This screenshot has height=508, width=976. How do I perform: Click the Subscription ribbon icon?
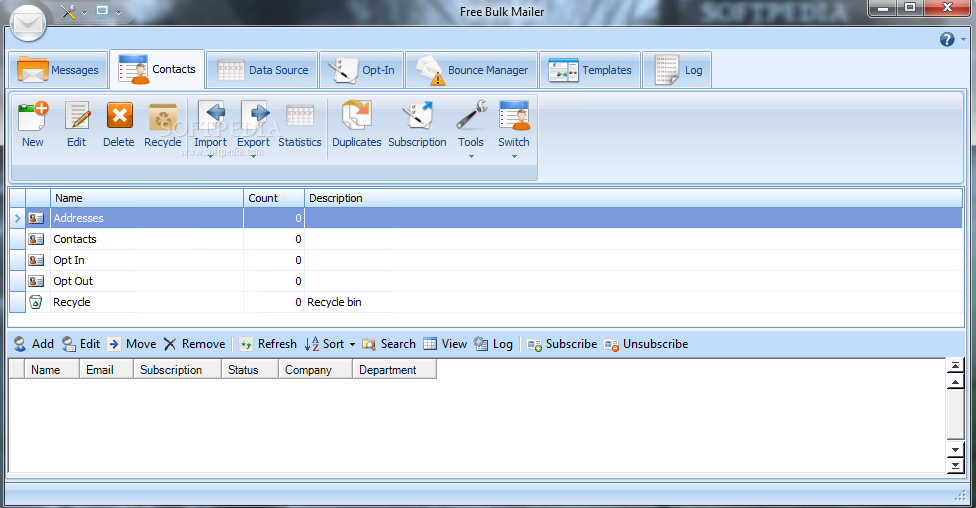pos(418,116)
